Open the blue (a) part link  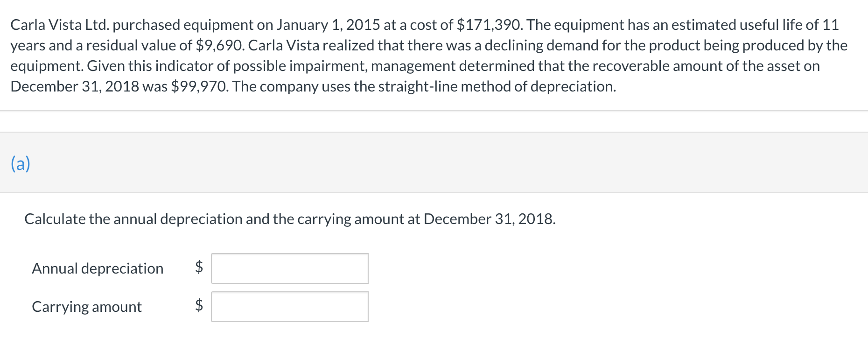point(21,164)
